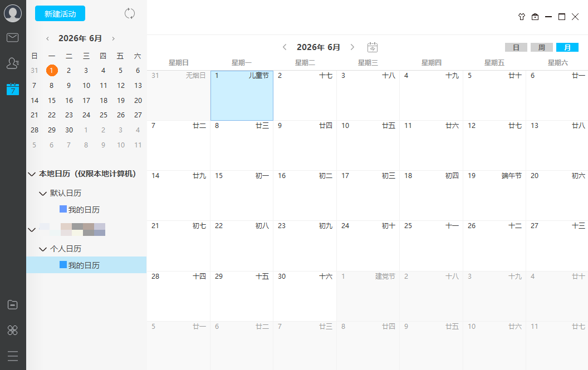Select June 22 初八 cell
Viewport: 588px width, 370px height.
click(x=242, y=246)
